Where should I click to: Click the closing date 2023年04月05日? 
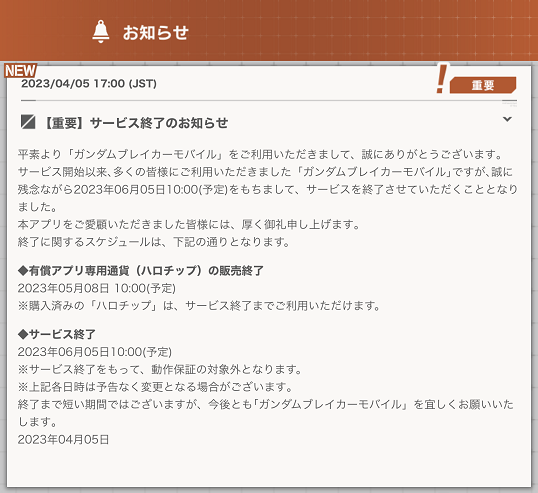tap(63, 439)
